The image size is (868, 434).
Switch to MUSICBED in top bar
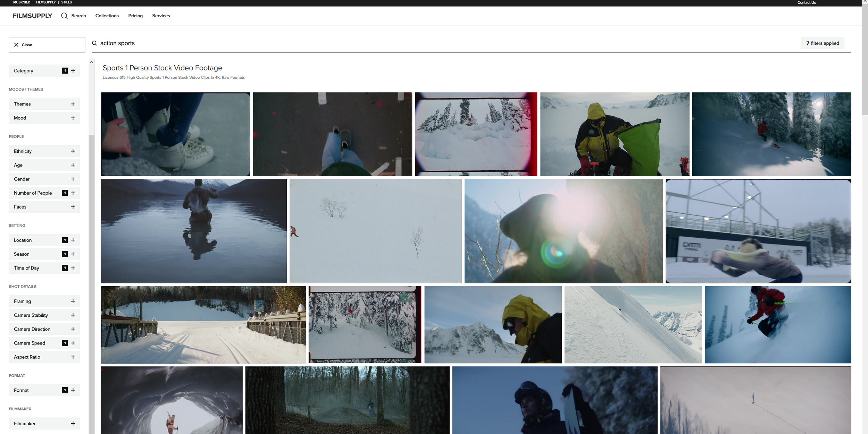[22, 2]
